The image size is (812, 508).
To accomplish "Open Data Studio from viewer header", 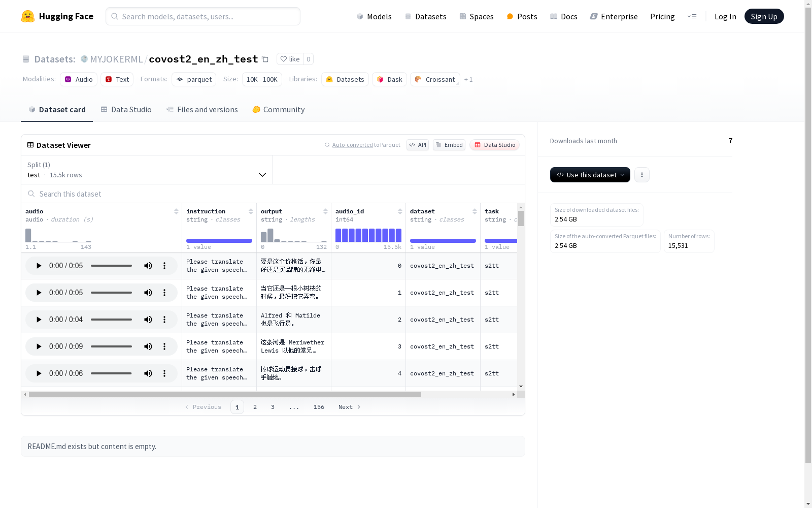I will (x=494, y=145).
